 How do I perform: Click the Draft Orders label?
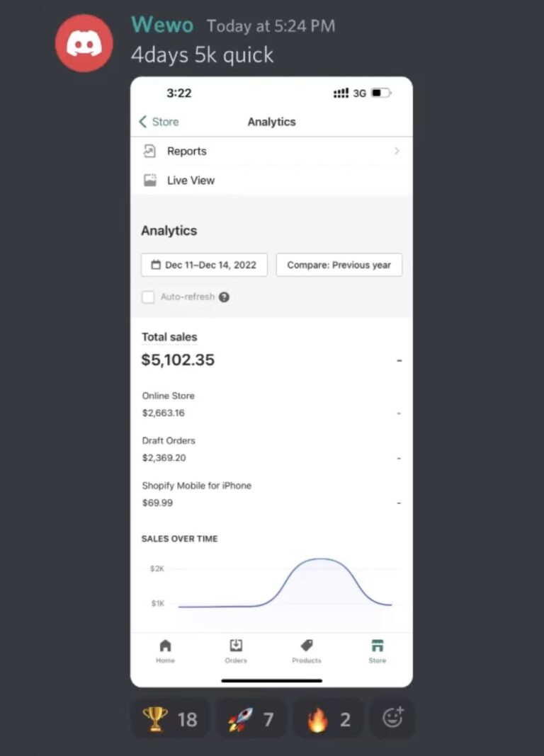coord(169,441)
